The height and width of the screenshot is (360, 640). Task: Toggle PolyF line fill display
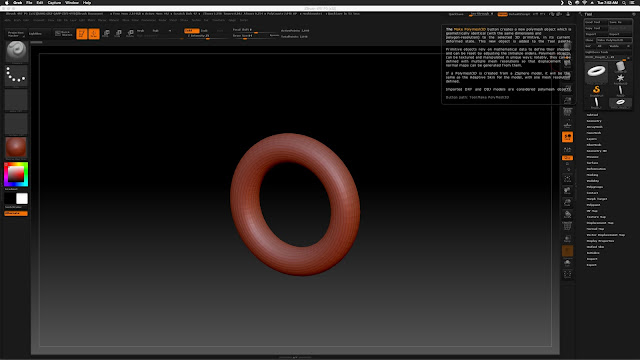(567, 227)
